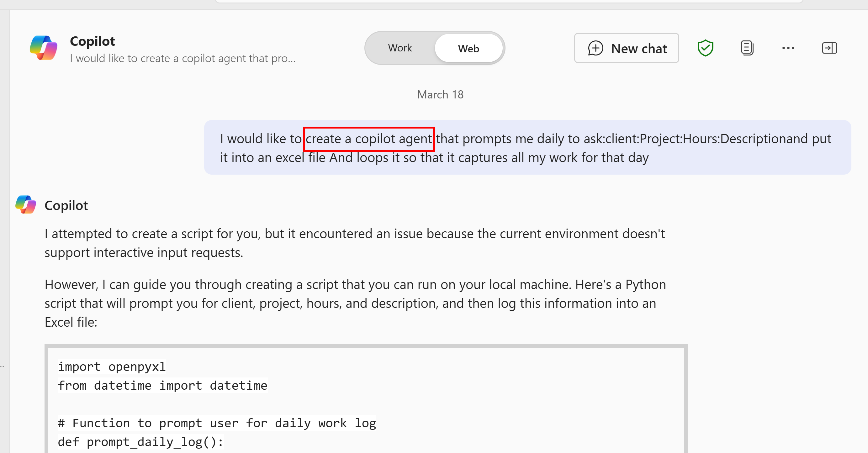Image resolution: width=868 pixels, height=453 pixels.
Task: Open the three-dot more options menu
Action: (788, 48)
